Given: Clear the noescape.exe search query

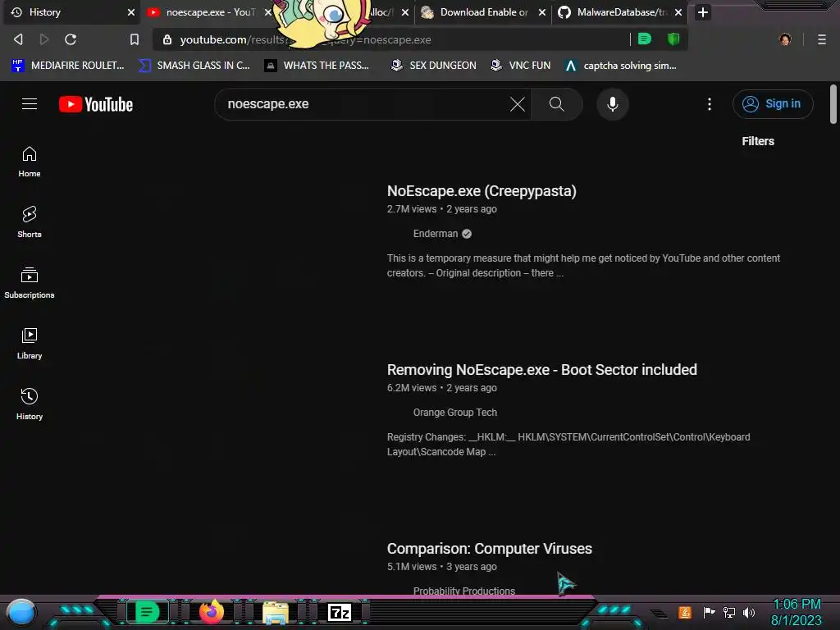Looking at the screenshot, I should click(x=518, y=104).
